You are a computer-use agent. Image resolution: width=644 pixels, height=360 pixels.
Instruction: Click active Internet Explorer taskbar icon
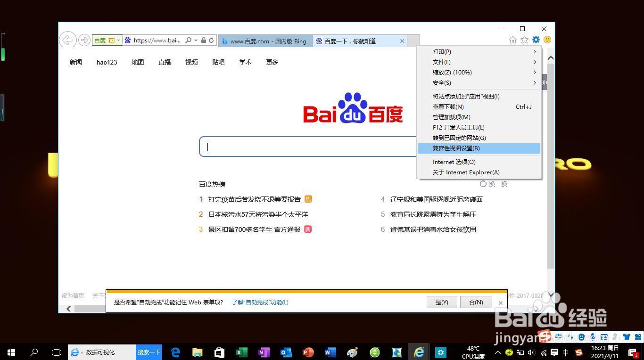[x=419, y=352]
